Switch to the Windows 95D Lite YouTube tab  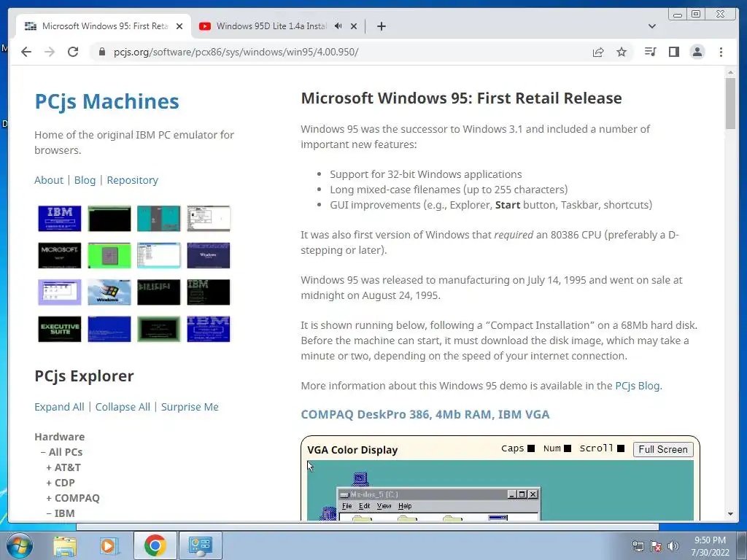pos(278,26)
